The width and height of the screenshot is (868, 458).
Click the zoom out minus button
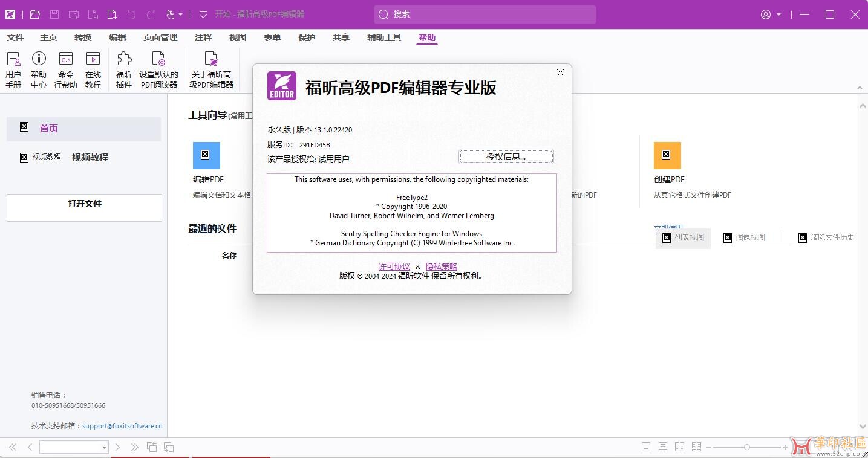coord(709,447)
